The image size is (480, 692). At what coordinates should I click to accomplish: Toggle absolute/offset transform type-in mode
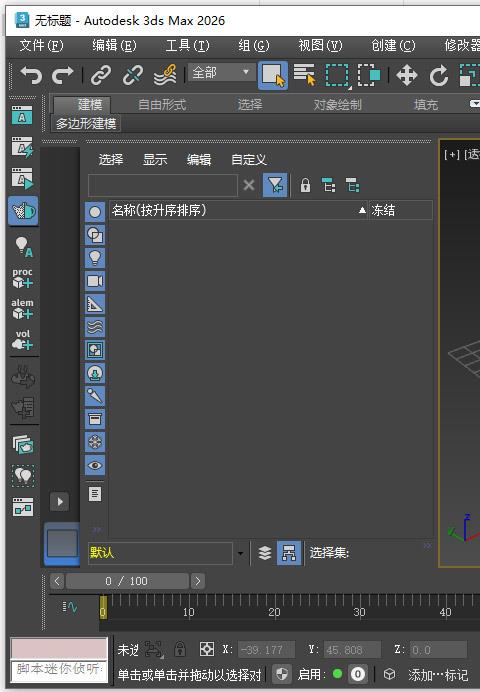206,649
